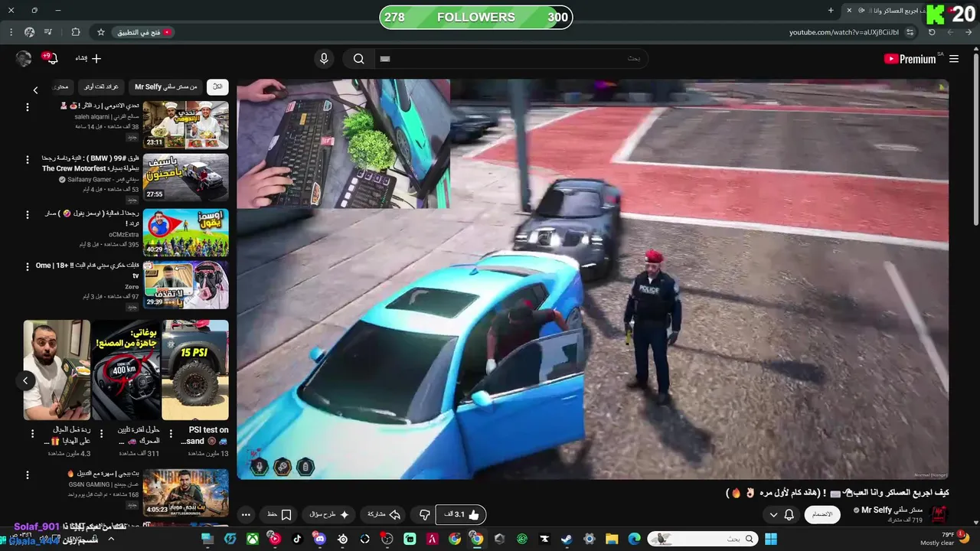Screen dimensions: 980x551
Task: Show more shorts with carousel arrow
Action: [25, 380]
